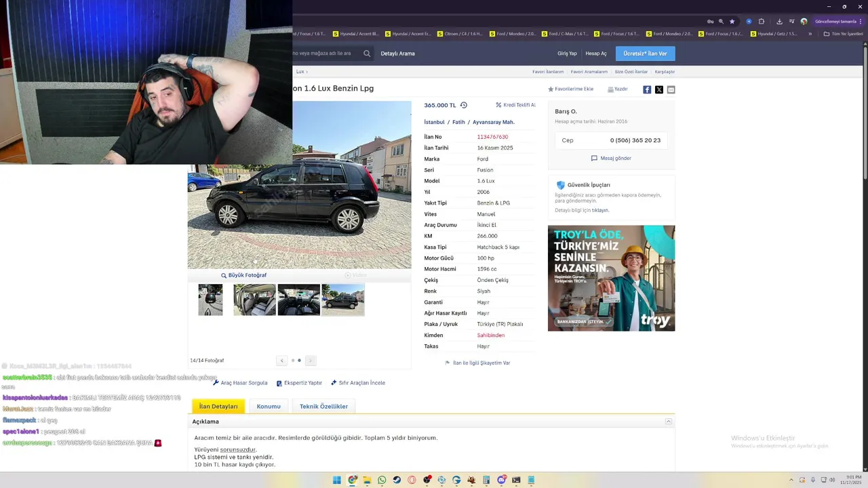Open the Troy advertisement banner
This screenshot has height=488, width=868.
click(611, 278)
